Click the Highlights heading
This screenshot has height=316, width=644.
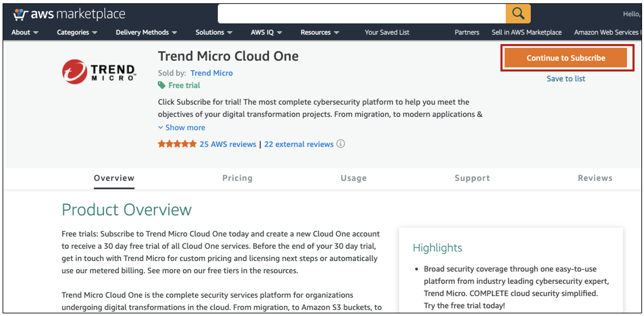[437, 248]
